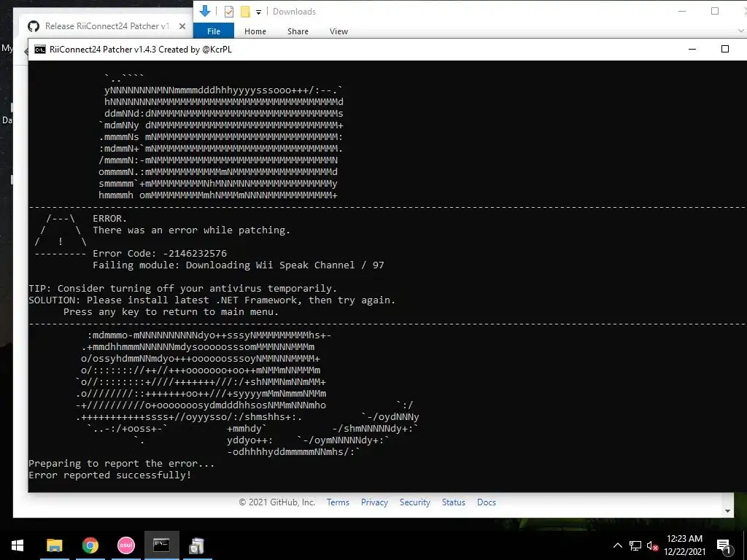Open the Home ribbon tab in Downloads
The height and width of the screenshot is (560, 747).
coord(255,31)
